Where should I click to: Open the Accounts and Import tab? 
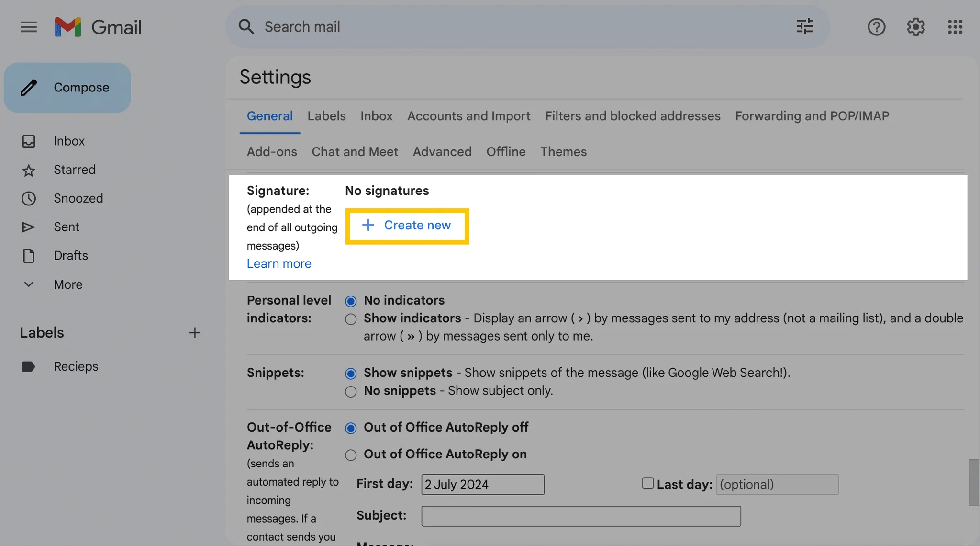[469, 116]
